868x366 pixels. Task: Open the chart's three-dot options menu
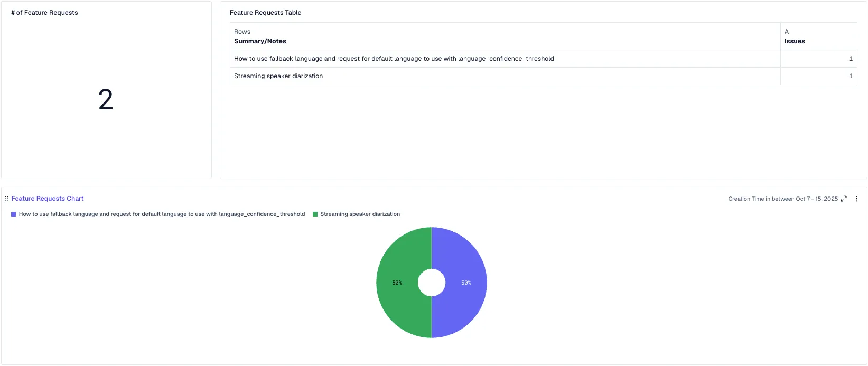coord(856,199)
